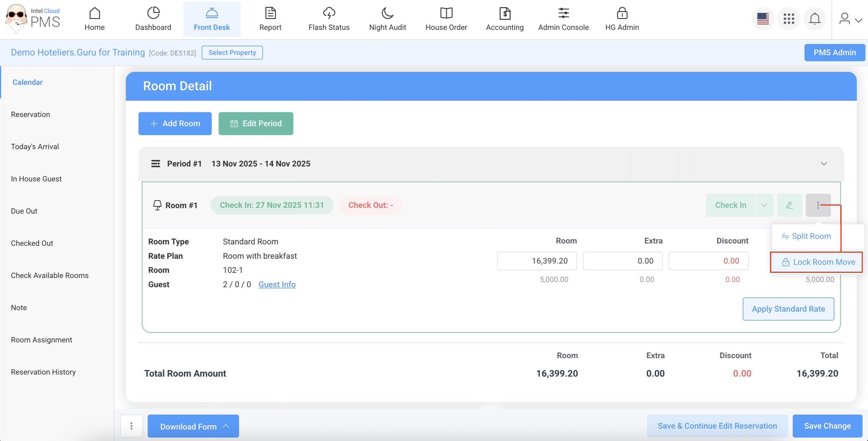Click the three-dot button beside Download Form

(132, 426)
